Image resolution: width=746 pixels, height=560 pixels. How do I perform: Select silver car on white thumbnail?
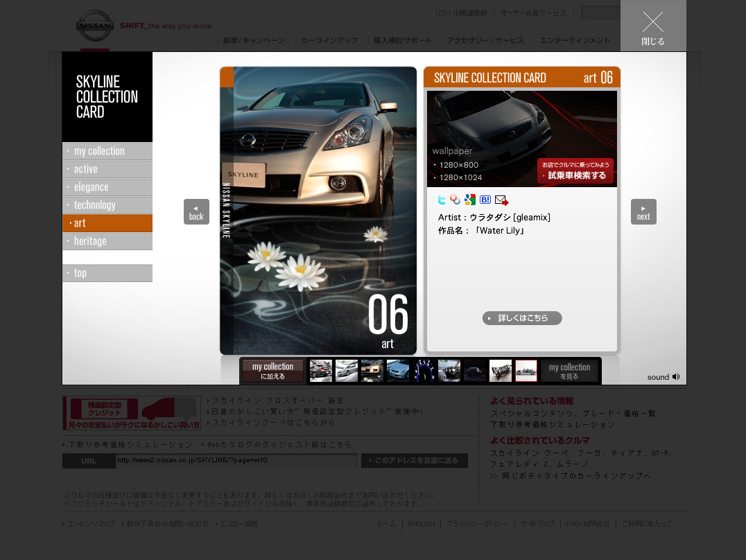347,371
